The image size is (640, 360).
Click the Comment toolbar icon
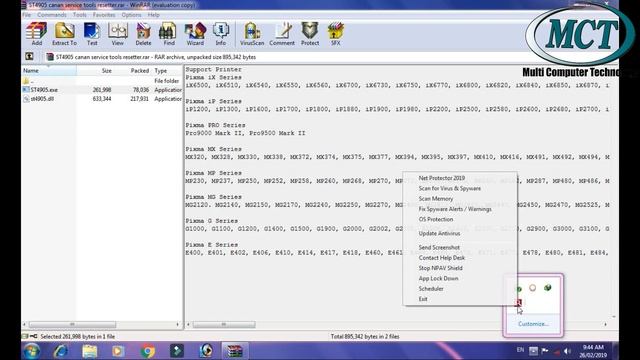coord(282,34)
